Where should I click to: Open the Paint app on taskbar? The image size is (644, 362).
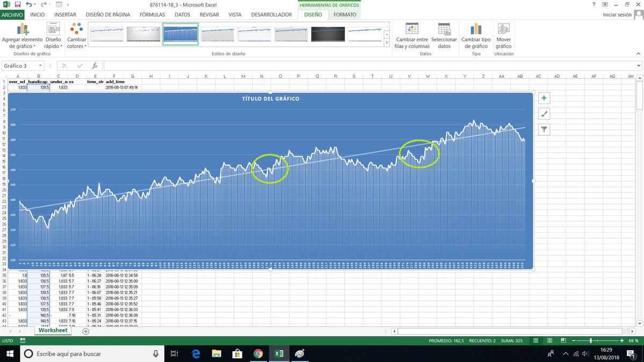[299, 353]
